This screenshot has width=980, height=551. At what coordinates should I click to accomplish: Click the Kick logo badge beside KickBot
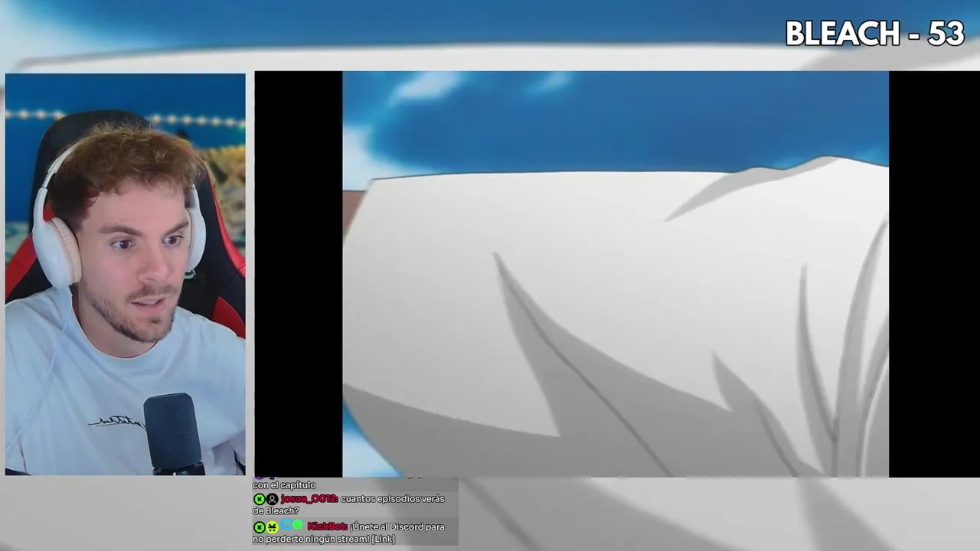(259, 527)
